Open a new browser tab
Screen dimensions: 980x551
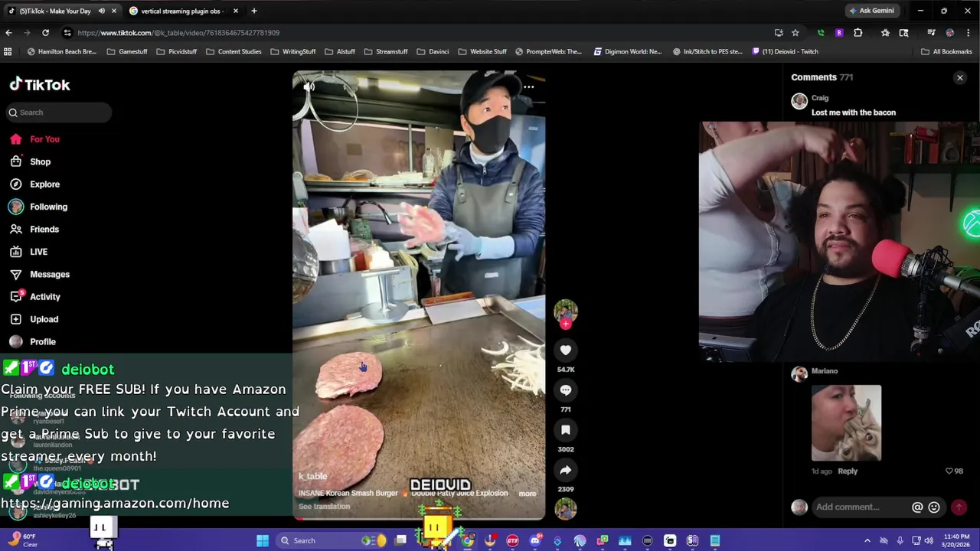click(254, 11)
